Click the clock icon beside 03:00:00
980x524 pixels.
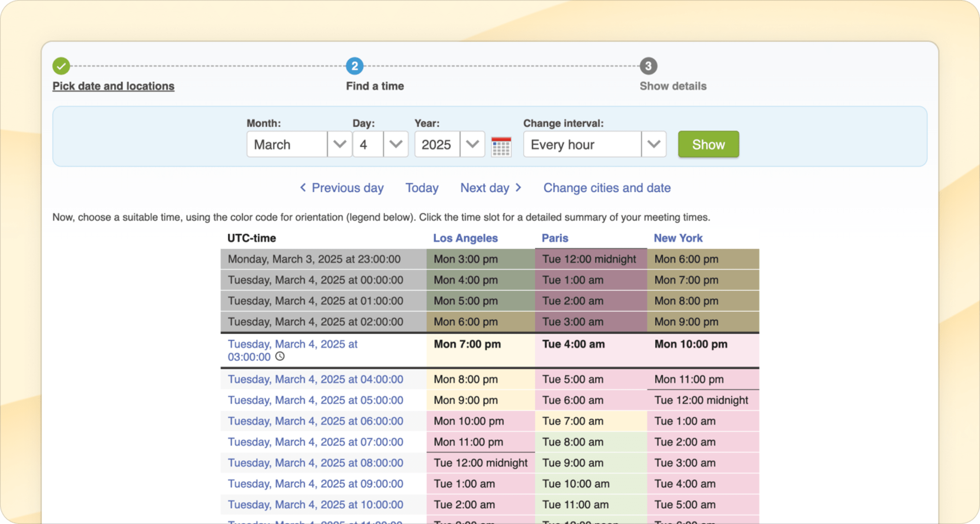tap(280, 357)
